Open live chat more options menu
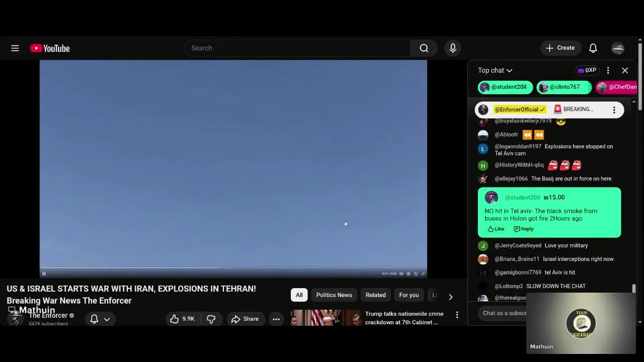Viewport: 644px width, 362px height. [x=608, y=70]
